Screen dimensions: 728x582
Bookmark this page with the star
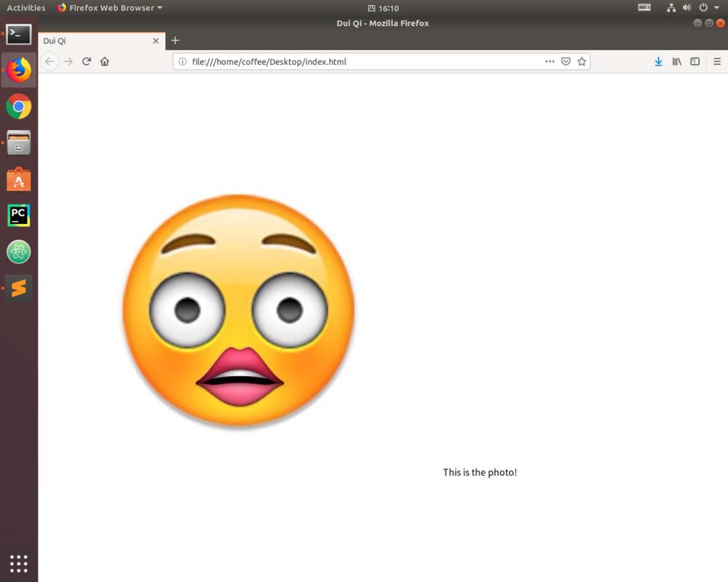582,61
